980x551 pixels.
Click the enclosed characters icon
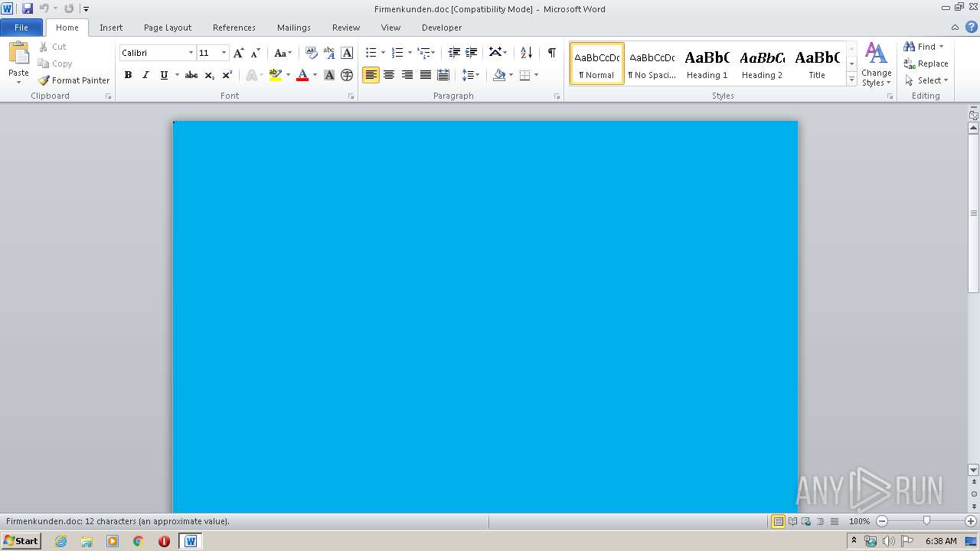tap(347, 75)
